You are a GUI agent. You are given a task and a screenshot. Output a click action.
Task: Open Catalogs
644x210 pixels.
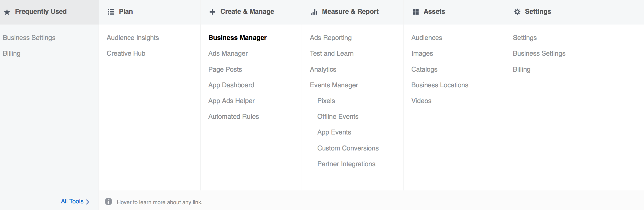pos(424,69)
